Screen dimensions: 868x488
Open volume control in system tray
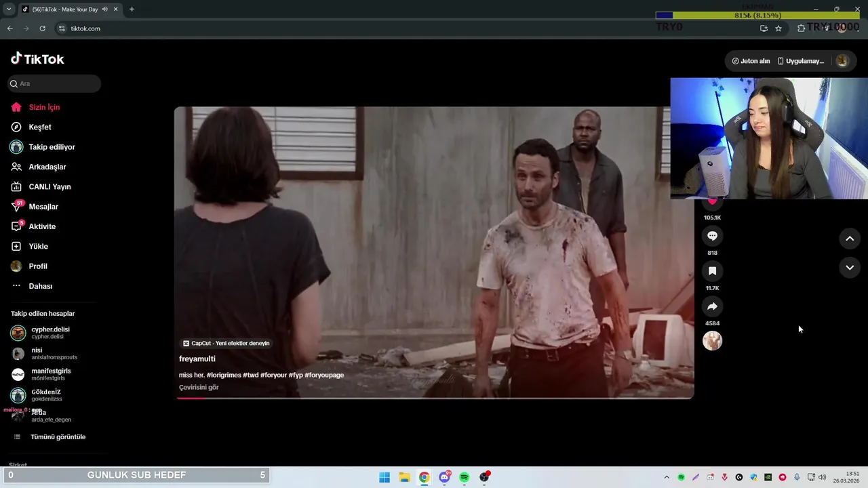(x=823, y=477)
